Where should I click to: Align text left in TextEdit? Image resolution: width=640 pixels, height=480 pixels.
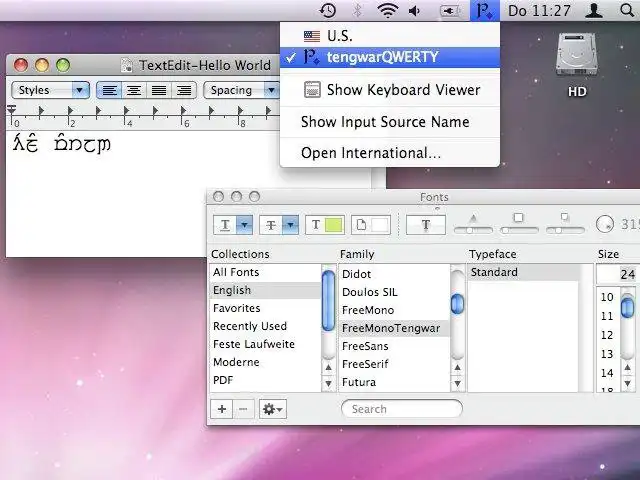pyautogui.click(x=109, y=90)
